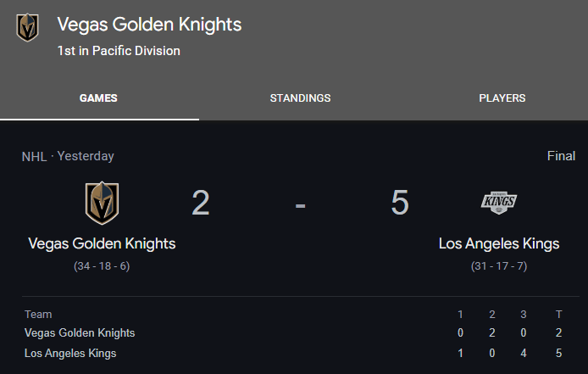Click the (31 - 17 - 7) record
The image size is (588, 374).
[499, 266]
